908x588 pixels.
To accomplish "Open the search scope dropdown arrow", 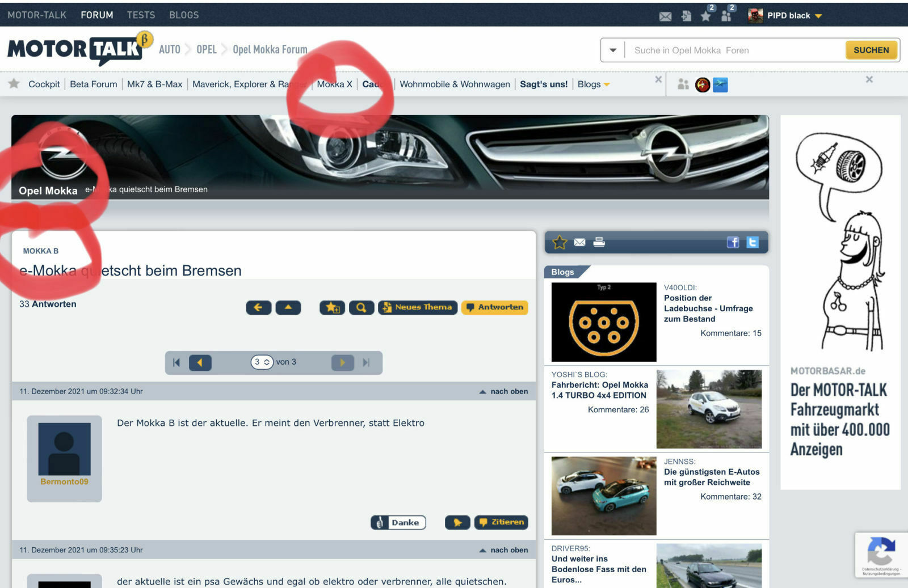I will point(613,50).
